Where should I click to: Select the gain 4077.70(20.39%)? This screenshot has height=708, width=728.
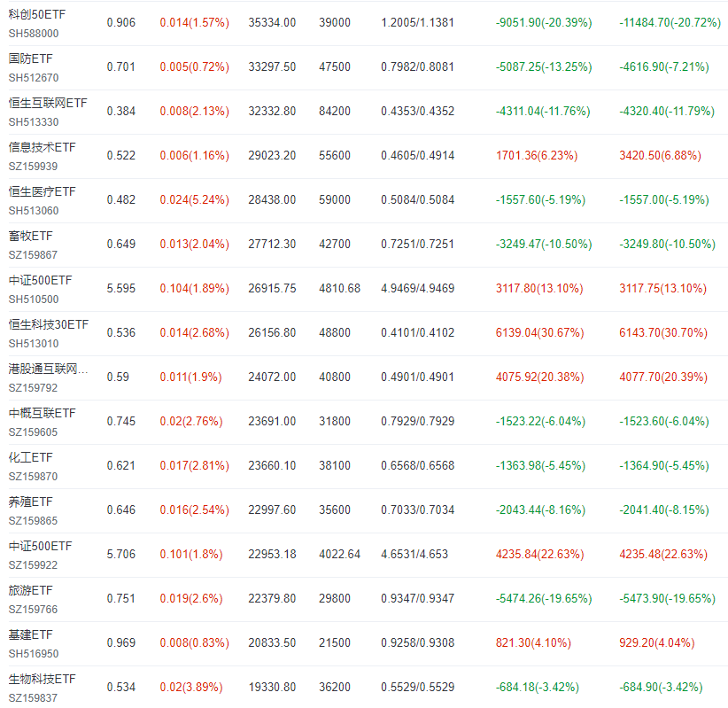663,377
